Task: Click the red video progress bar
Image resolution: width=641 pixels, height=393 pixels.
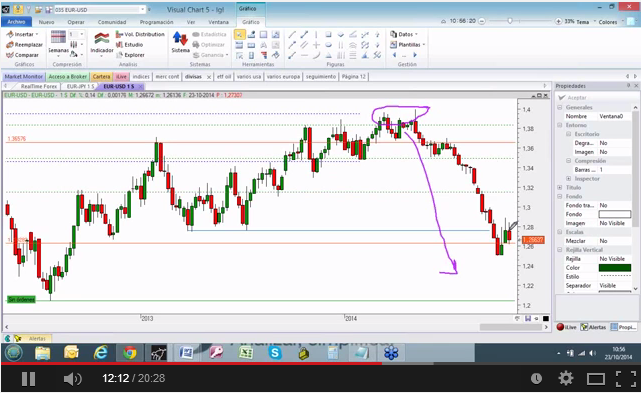Action: tap(191, 363)
